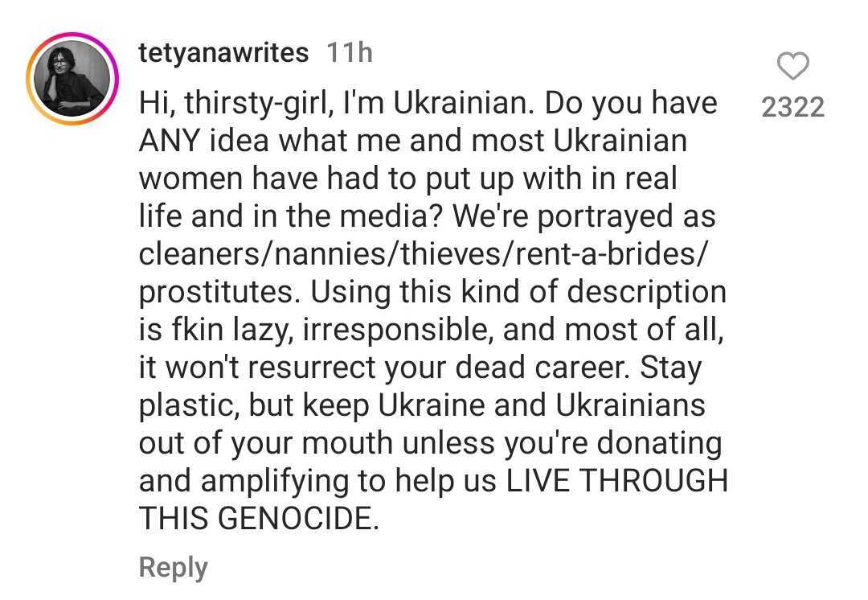Tap the heart outline to like tetyanawrites' comment
This screenshot has height=600, width=868.
point(793,67)
